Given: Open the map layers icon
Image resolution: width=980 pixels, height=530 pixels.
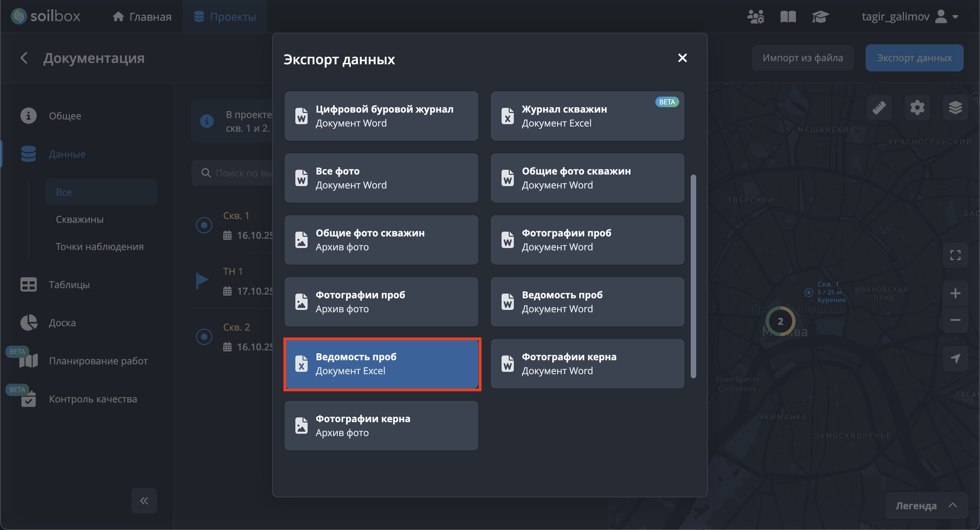Looking at the screenshot, I should 955,107.
